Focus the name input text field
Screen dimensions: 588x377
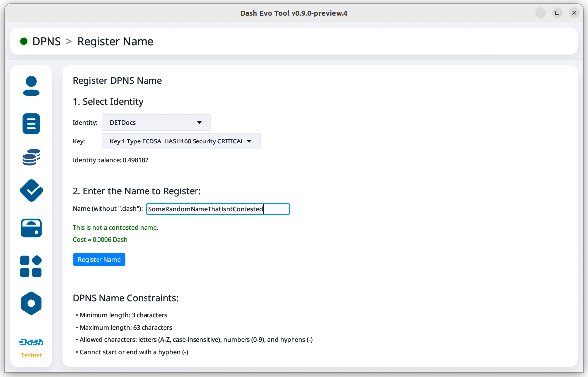(x=217, y=209)
